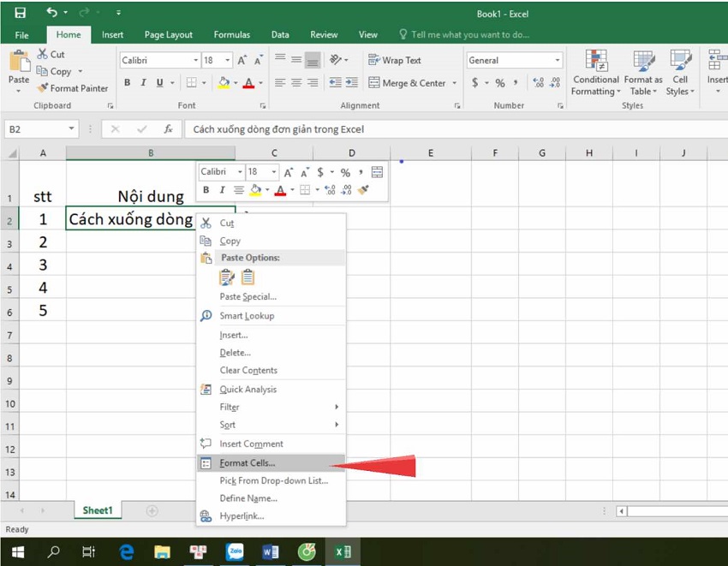Click Increase Indent in ribbon
This screenshot has height=566, width=728.
[351, 83]
